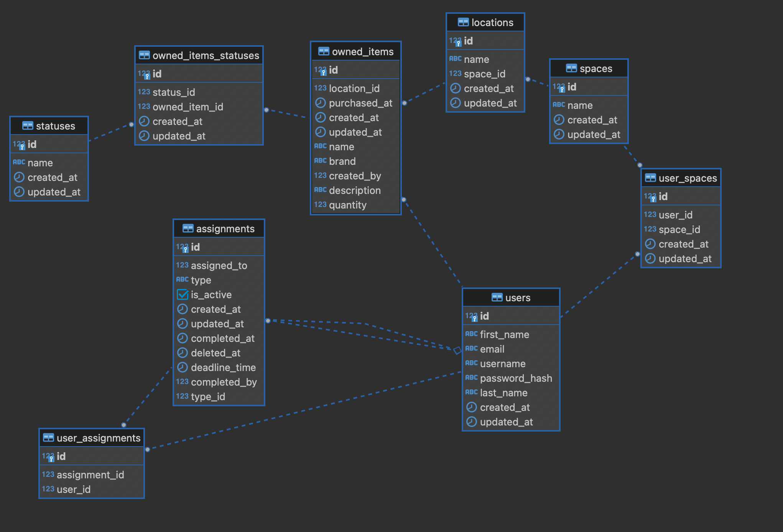783x532 pixels.
Task: Click the user_spaces table icon
Action: [650, 178]
